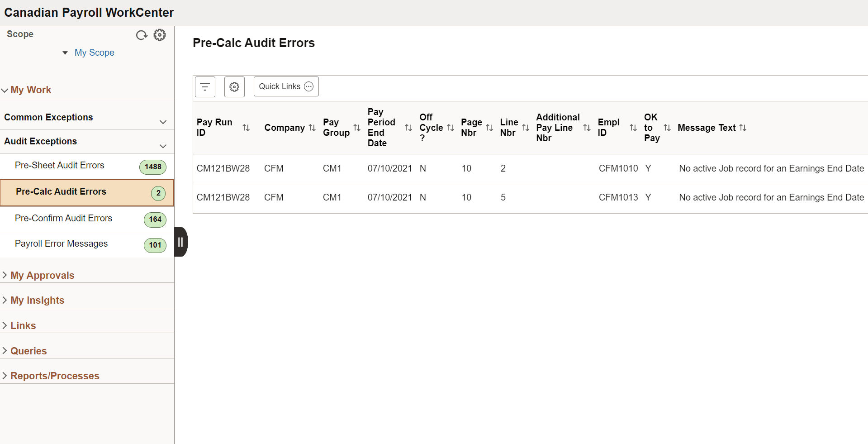Click the Scope refresh icon
This screenshot has height=444, width=868.
142,35
